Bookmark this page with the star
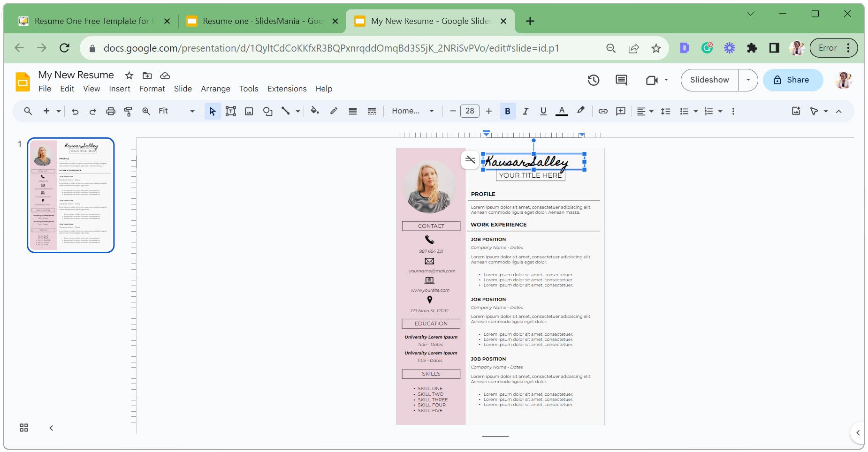868x452 pixels. pyautogui.click(x=656, y=48)
